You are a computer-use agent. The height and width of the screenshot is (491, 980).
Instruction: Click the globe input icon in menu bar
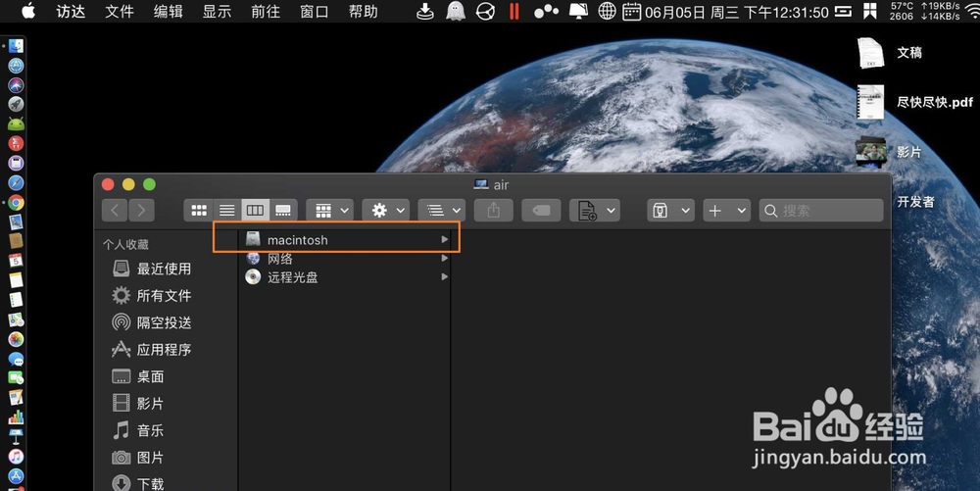[607, 11]
